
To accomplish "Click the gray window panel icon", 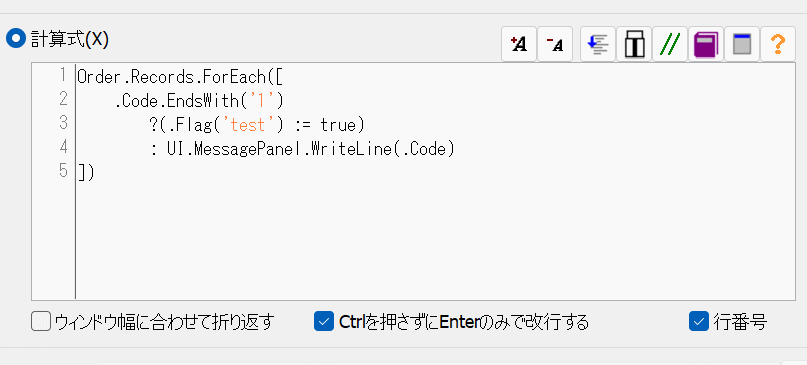I will [x=742, y=45].
